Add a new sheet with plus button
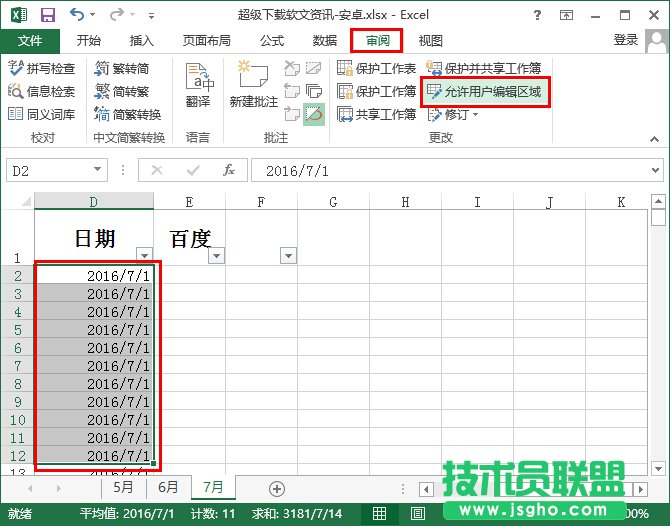Viewport: 670px width, 526px height. click(277, 489)
